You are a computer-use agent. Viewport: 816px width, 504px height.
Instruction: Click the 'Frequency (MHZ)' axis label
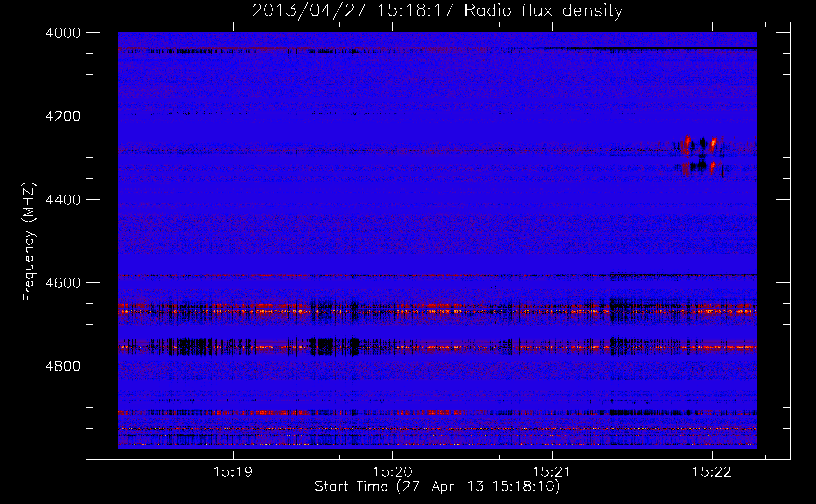pos(29,242)
